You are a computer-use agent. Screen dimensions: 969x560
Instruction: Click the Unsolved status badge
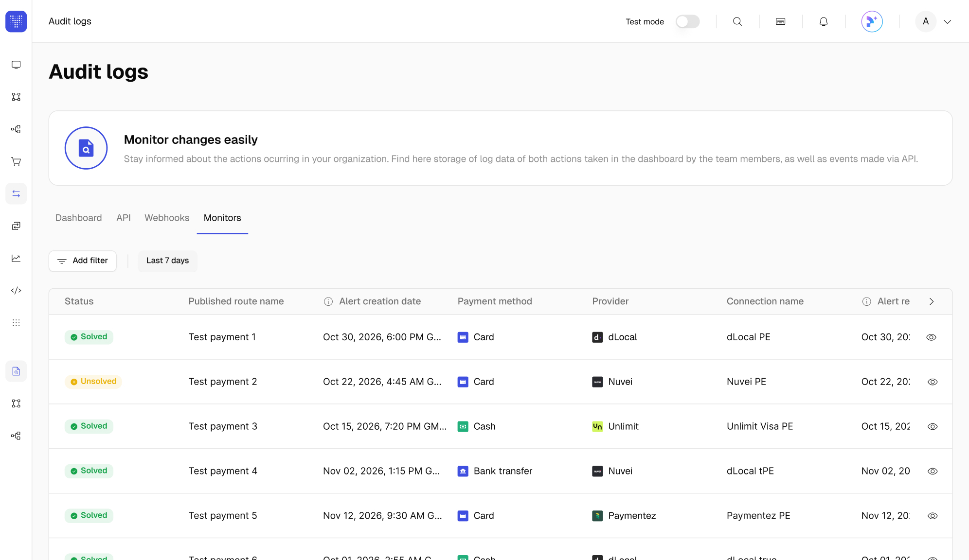[x=93, y=382]
